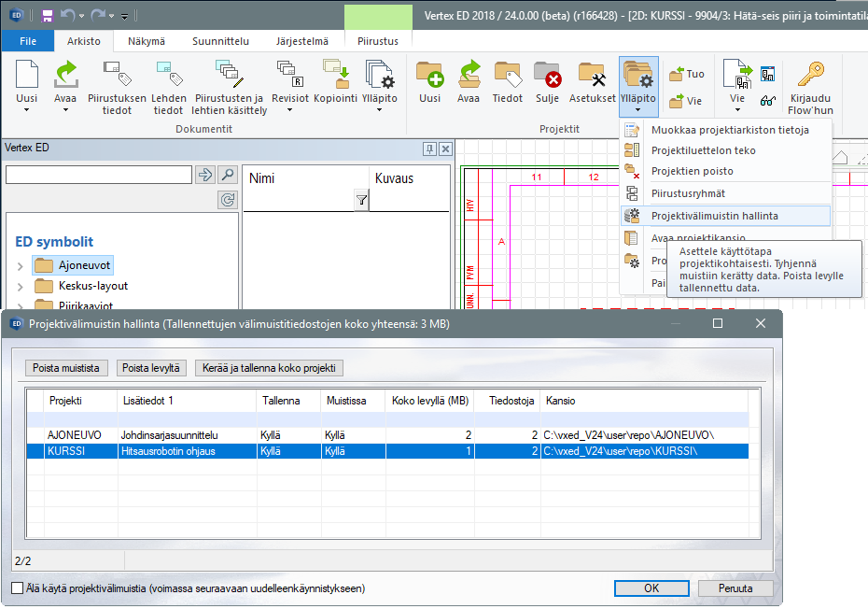Click the Kopiointi icon in Dokumentit
This screenshot has width=868, height=609.
click(x=335, y=75)
